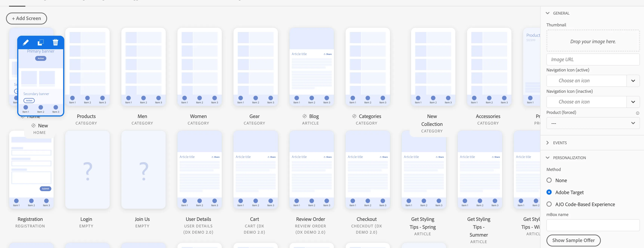The image size is (644, 248).
Task: Open the Product (forced) dropdown
Action: point(593,123)
